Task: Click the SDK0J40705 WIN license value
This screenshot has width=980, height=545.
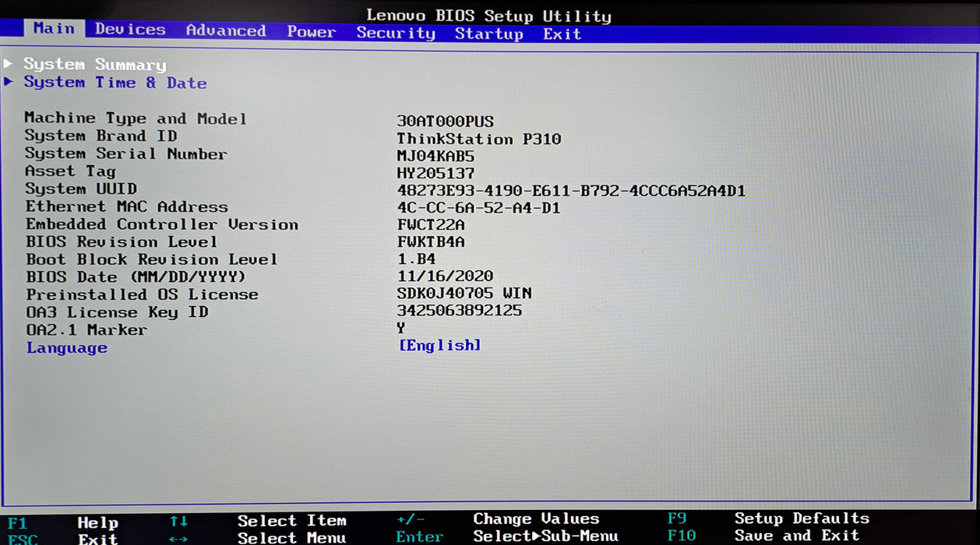Action: (x=464, y=294)
